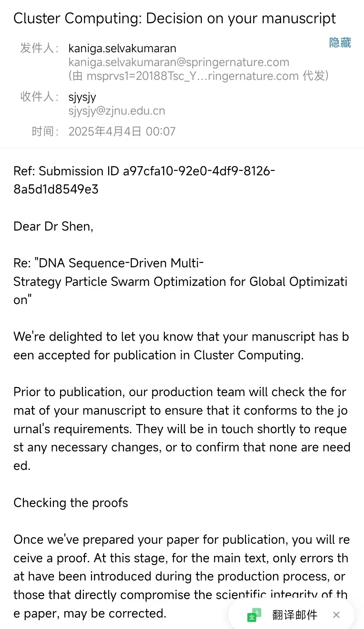Tap the sender's springernature.com email address
The width and height of the screenshot is (364, 629).
pyautogui.click(x=179, y=62)
